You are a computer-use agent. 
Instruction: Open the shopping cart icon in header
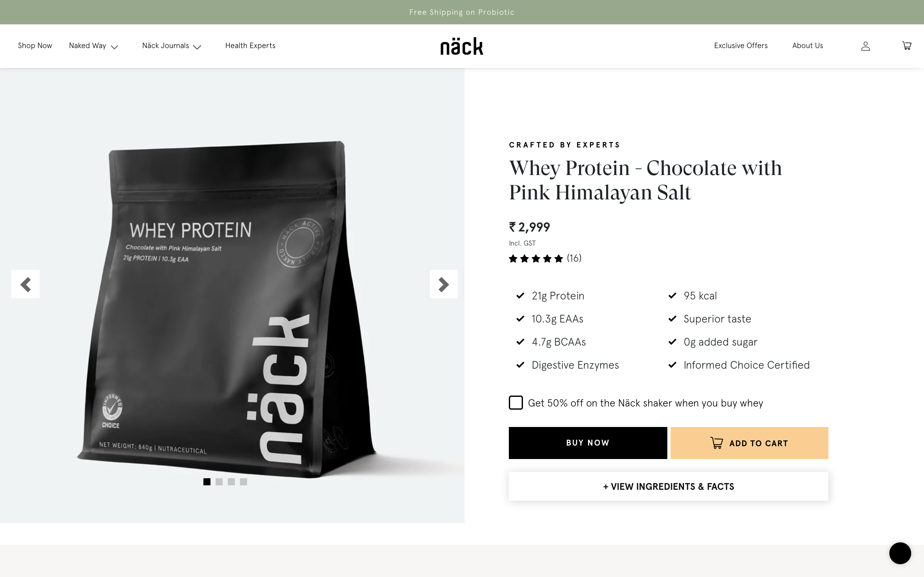pyautogui.click(x=906, y=46)
